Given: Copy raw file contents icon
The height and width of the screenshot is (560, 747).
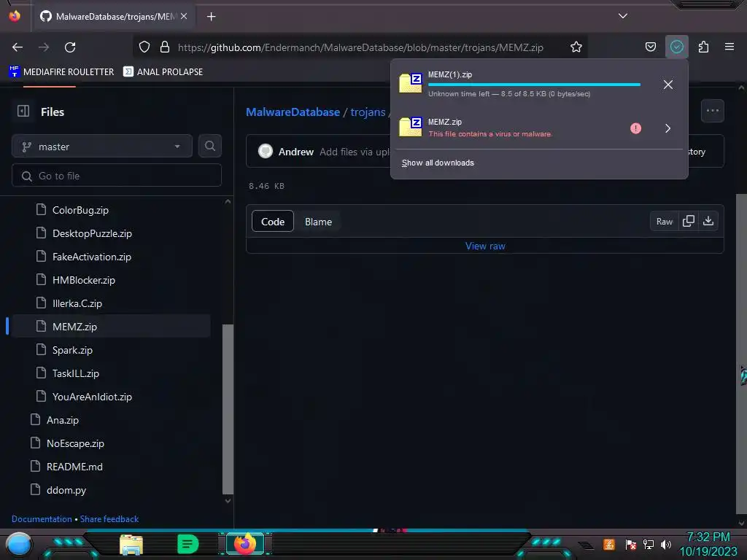Looking at the screenshot, I should tap(688, 222).
